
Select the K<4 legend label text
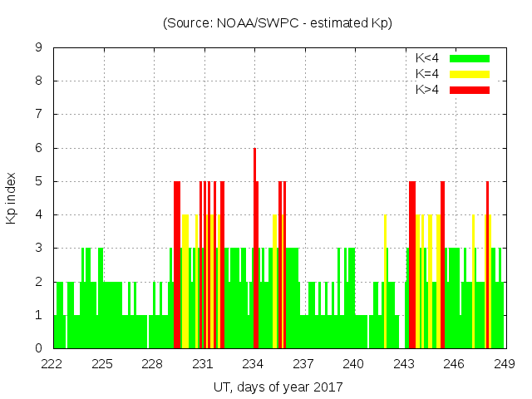427,58
